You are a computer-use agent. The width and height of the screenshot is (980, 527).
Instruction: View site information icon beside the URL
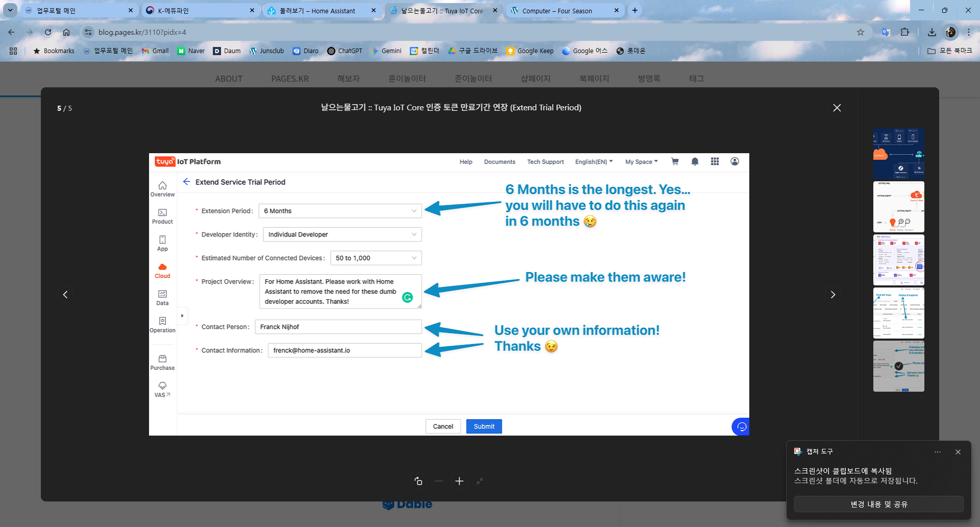tap(88, 32)
